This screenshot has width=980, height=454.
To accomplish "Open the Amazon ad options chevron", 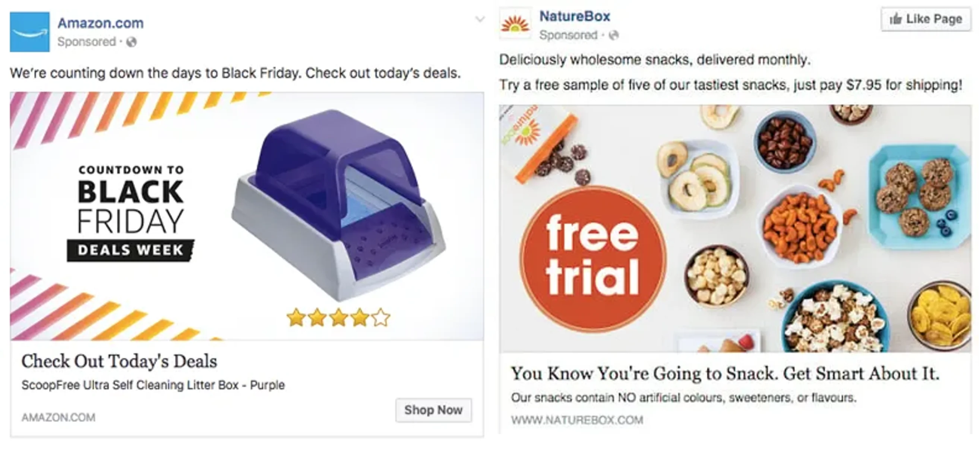I will click(480, 19).
